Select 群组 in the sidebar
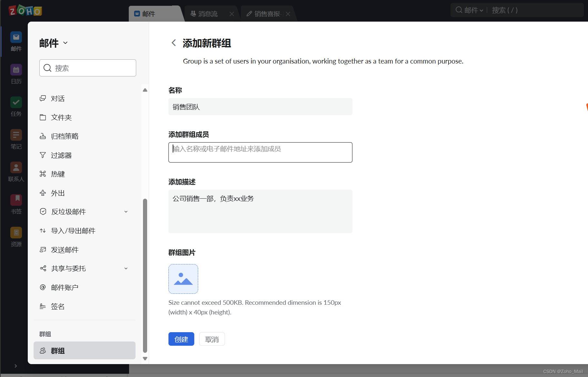The image size is (588, 377). pyautogui.click(x=85, y=351)
